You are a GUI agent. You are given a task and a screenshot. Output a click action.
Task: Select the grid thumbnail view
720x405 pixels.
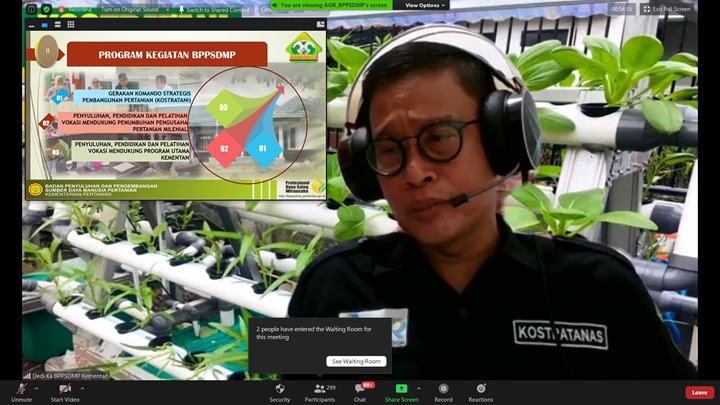(x=71, y=25)
